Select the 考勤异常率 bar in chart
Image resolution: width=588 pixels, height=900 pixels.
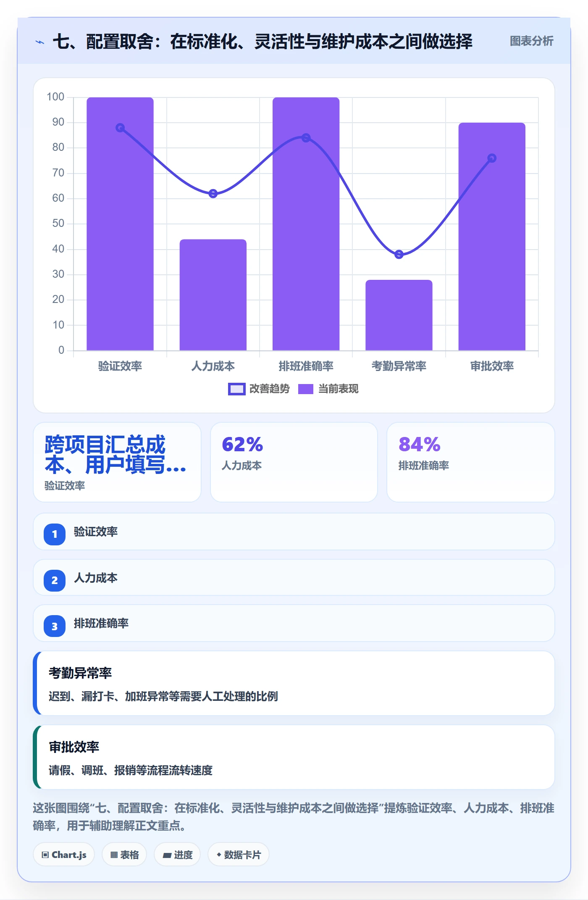(399, 315)
